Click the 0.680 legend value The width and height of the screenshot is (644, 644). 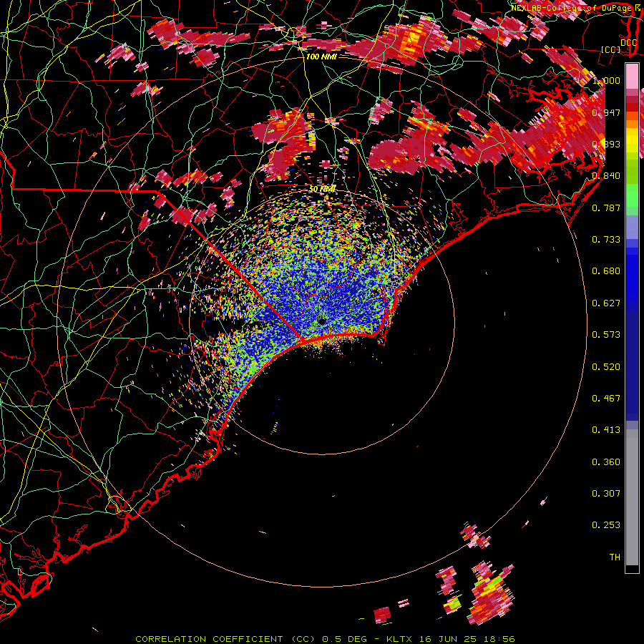[x=606, y=271]
